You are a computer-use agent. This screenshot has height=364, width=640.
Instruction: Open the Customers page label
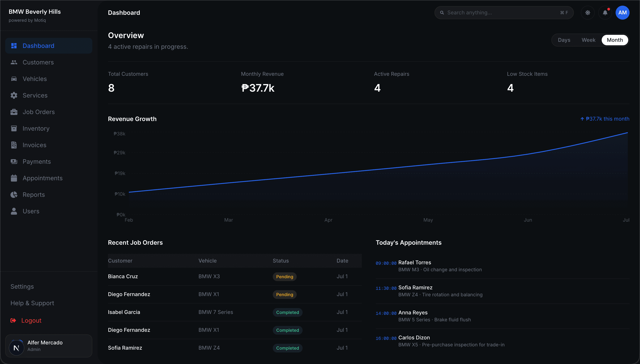[38, 62]
